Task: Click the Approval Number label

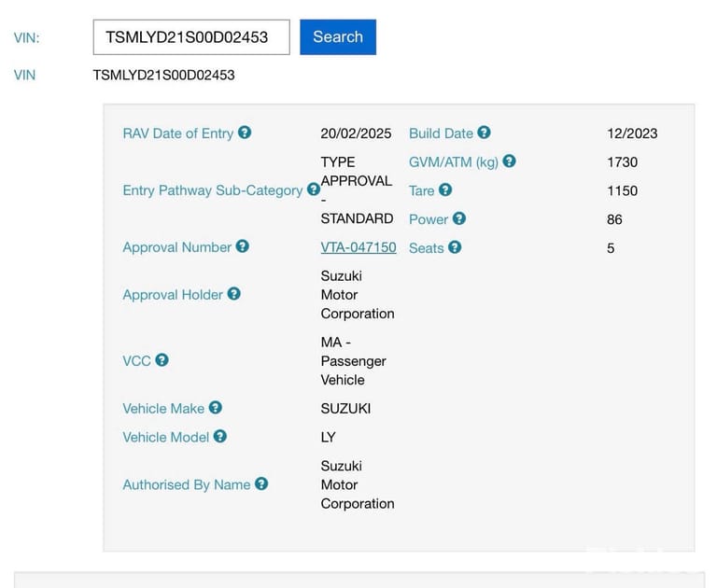Action: (176, 247)
